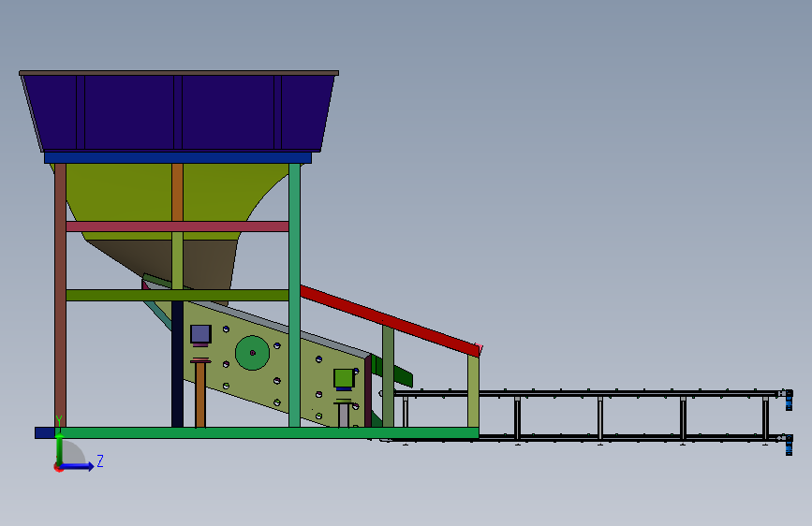The image size is (812, 526).
Task: Select the crimson horizontal cross beam
Action: click(177, 226)
